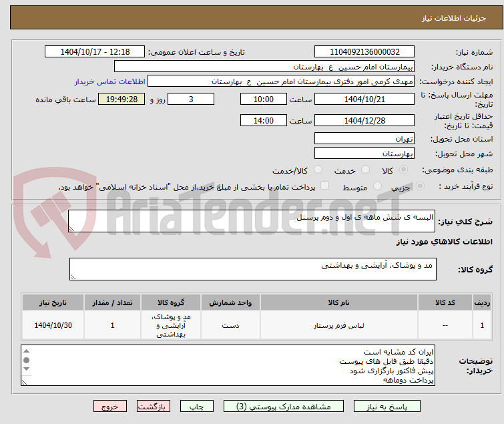
Task: Click the تعداد / مقدار column header
Action: [x=112, y=302]
